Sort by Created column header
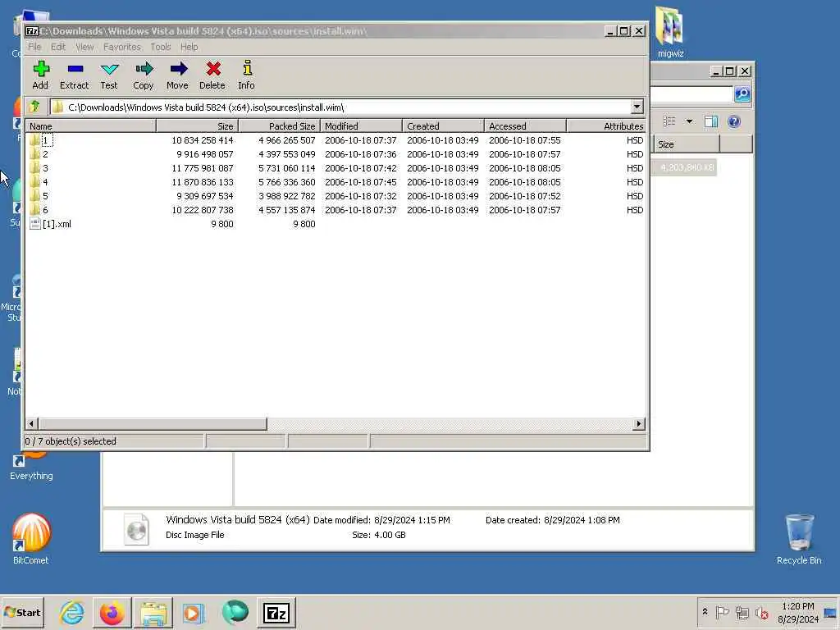840x630 pixels. pyautogui.click(x=443, y=126)
